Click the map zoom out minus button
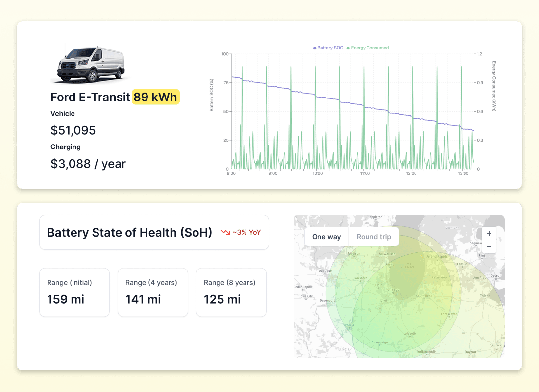The width and height of the screenshot is (539, 392). pyautogui.click(x=489, y=246)
